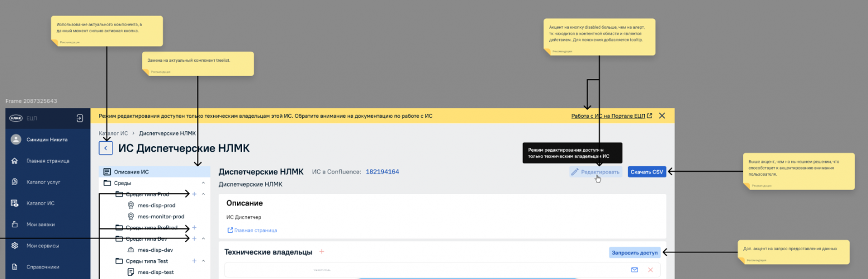Click the mail icon in the owner row
The width and height of the screenshot is (868, 279).
(634, 270)
